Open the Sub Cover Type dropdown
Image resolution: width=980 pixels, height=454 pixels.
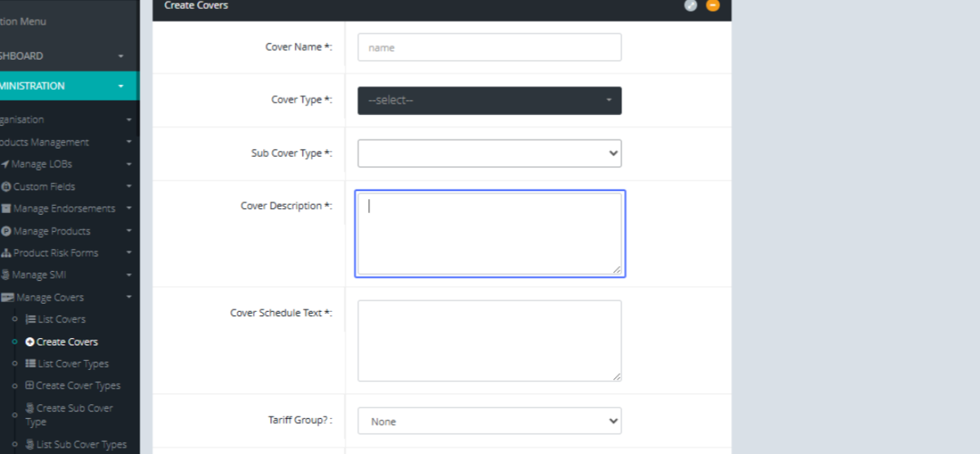click(x=489, y=154)
